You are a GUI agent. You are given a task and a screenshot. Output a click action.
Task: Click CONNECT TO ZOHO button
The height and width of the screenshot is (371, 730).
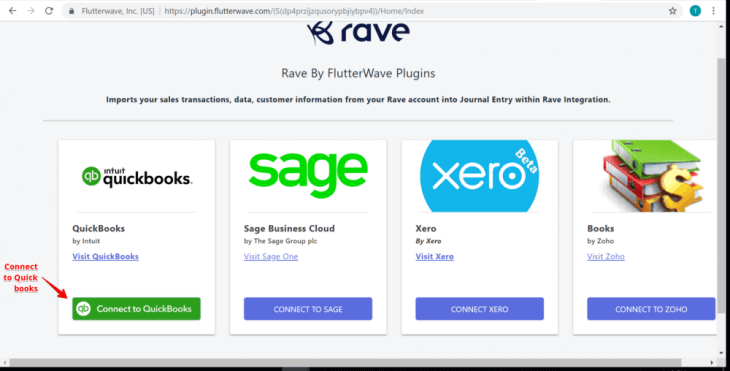tap(651, 309)
